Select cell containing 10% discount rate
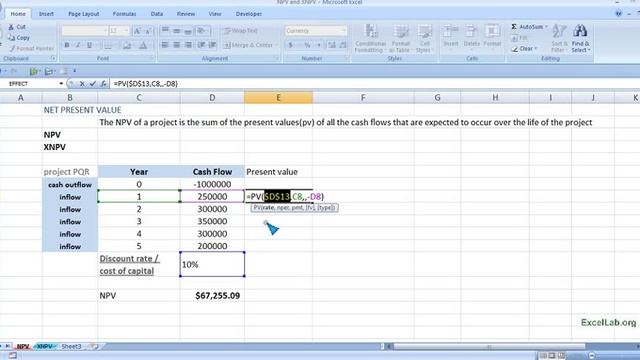The width and height of the screenshot is (640, 360). 212,264
